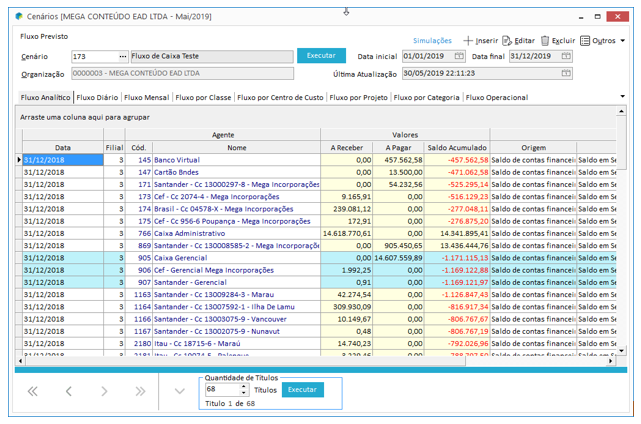
Task: Switch to the Fluxo Diário tab
Action: click(99, 98)
